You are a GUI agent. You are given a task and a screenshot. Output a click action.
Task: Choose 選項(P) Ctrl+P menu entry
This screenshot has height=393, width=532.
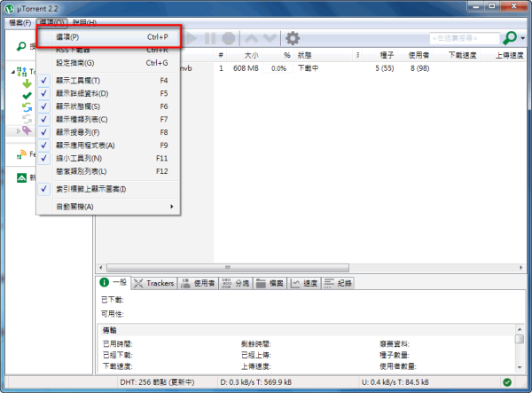pyautogui.click(x=108, y=37)
